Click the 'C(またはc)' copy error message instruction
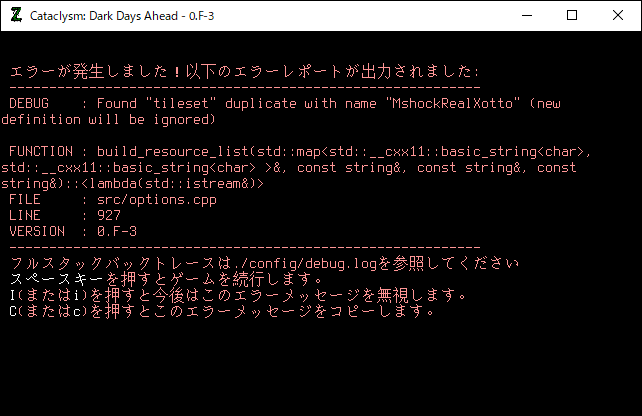 coord(222,311)
